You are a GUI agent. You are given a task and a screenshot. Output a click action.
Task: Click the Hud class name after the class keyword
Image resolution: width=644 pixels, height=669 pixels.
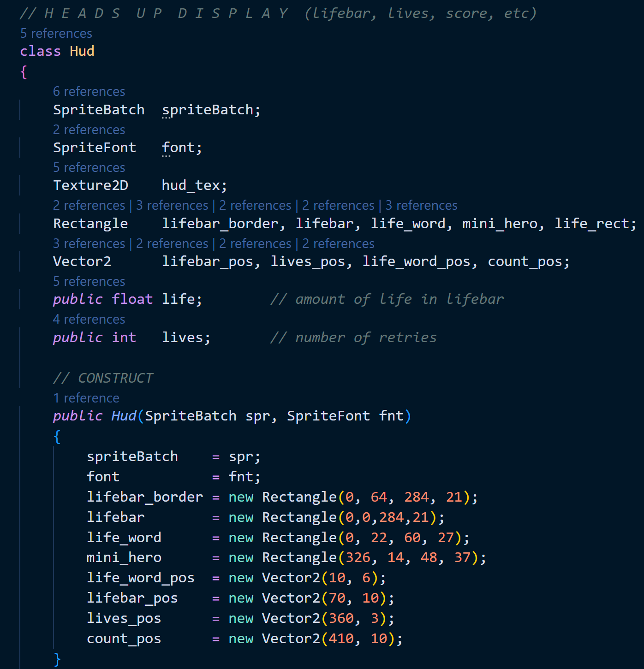point(82,51)
